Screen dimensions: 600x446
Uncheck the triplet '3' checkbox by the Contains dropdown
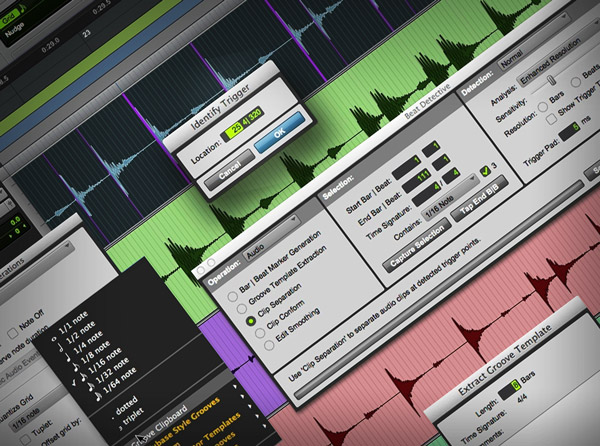485,170
